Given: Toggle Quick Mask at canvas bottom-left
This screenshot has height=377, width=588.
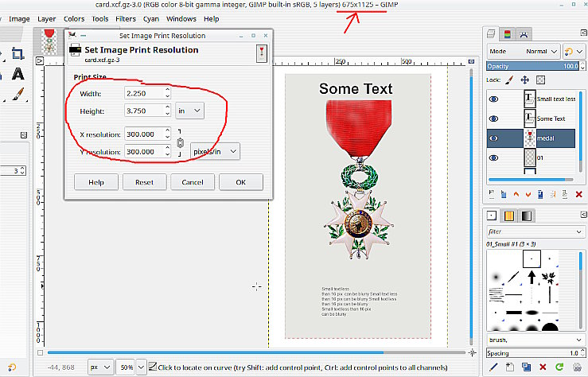Looking at the screenshot, I should click(40, 352).
